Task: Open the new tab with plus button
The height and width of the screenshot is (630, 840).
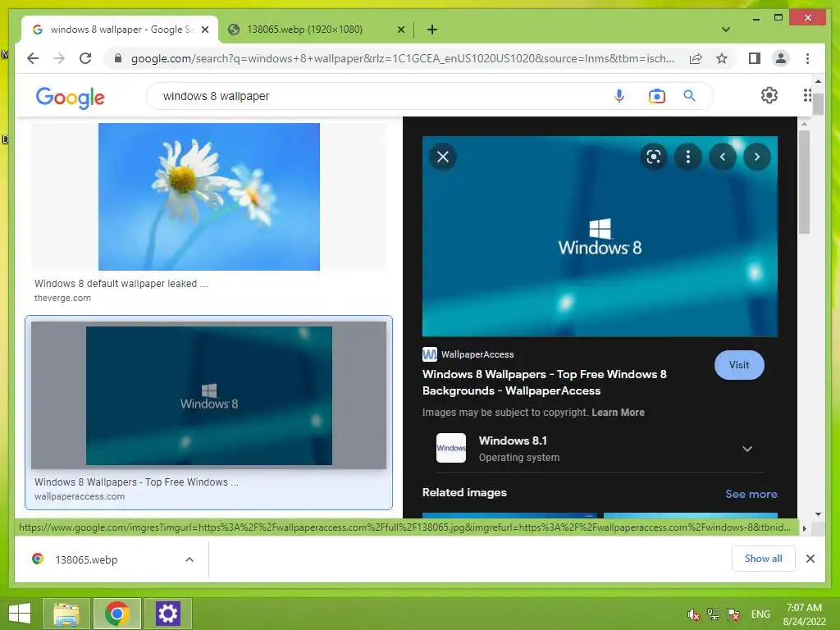Action: click(431, 30)
